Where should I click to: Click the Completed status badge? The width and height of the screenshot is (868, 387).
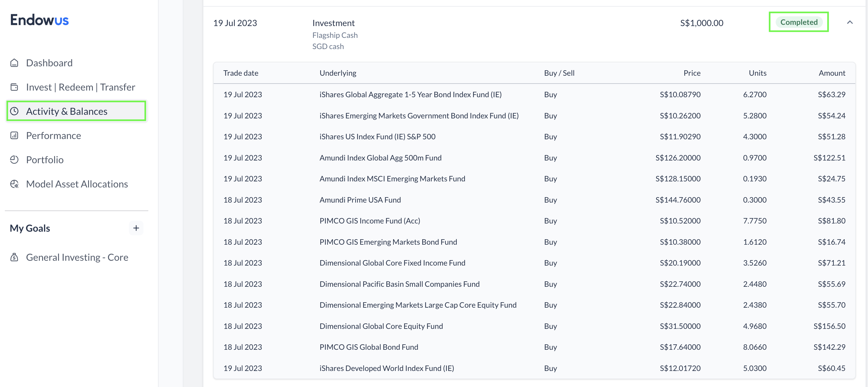799,22
